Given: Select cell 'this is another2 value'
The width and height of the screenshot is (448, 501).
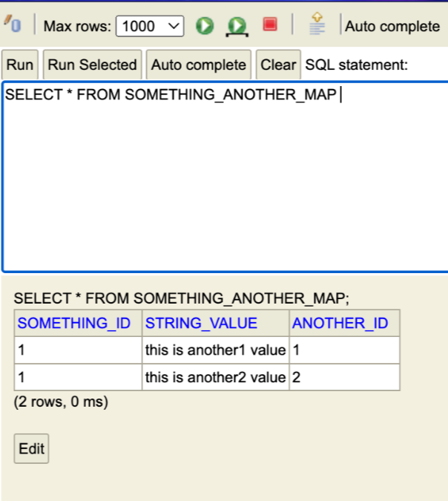Looking at the screenshot, I should point(216,377).
